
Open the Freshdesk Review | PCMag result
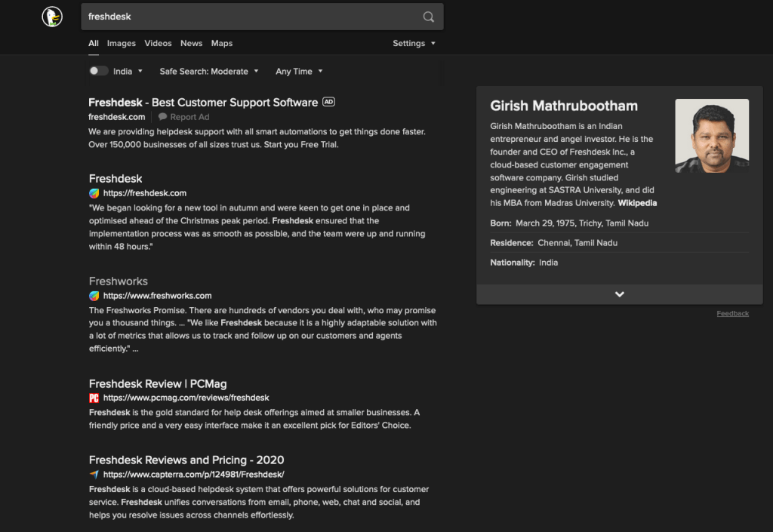click(x=158, y=383)
